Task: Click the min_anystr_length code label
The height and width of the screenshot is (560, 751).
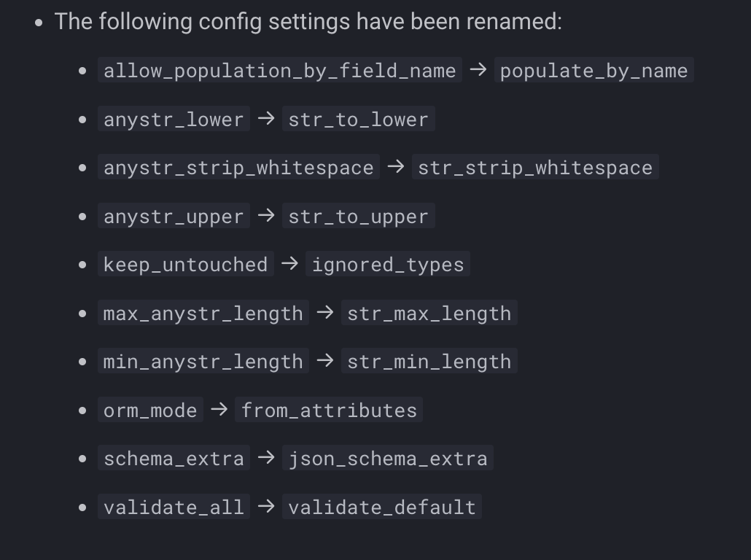Action: (x=203, y=362)
